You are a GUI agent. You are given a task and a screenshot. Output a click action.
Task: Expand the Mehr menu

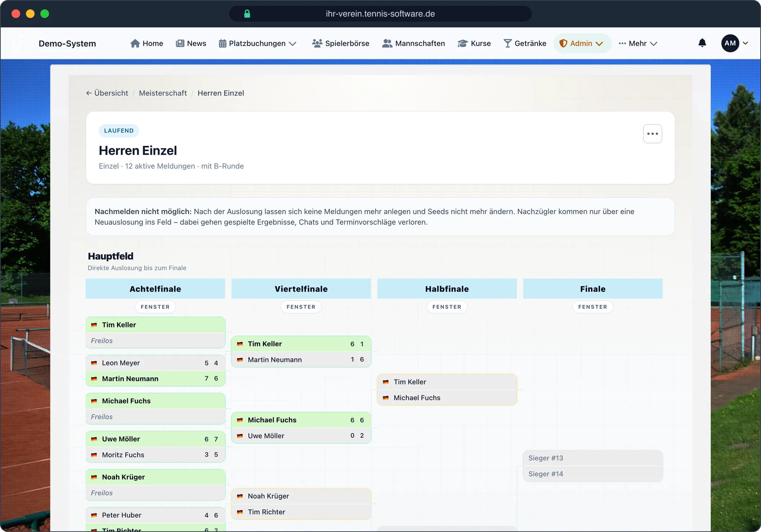click(638, 43)
